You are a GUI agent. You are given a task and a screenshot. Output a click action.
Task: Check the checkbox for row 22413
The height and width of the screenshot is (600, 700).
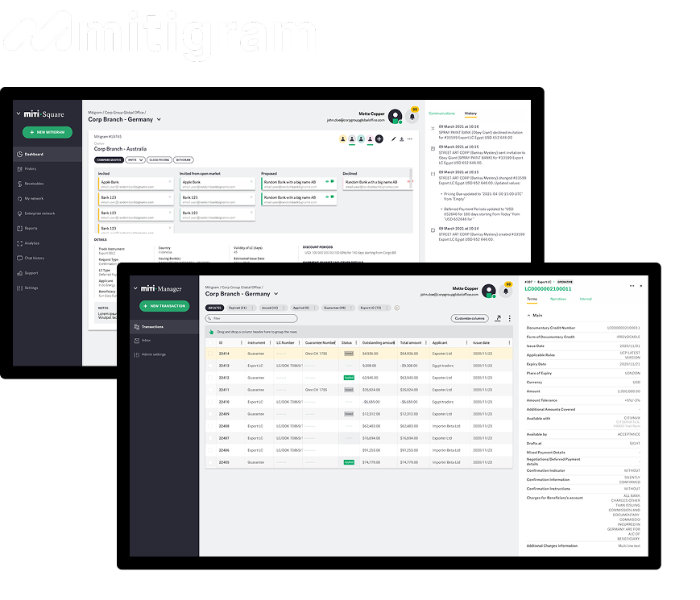[x=210, y=366]
